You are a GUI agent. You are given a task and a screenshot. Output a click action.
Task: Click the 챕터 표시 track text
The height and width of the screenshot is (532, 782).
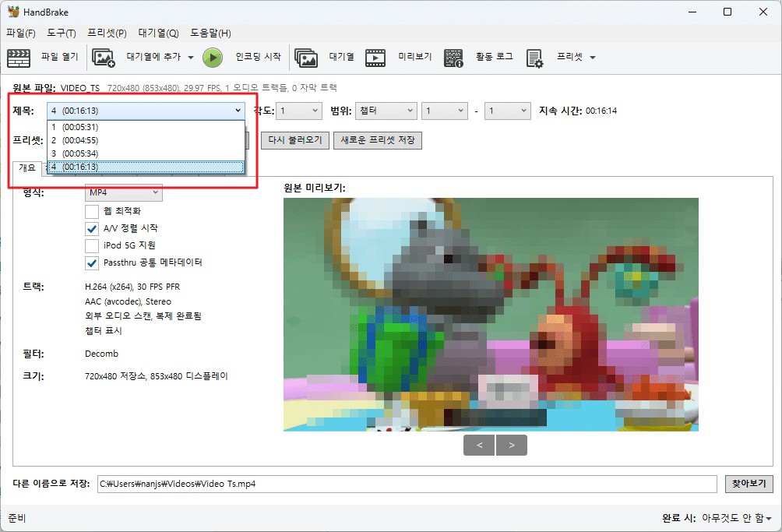pos(104,330)
